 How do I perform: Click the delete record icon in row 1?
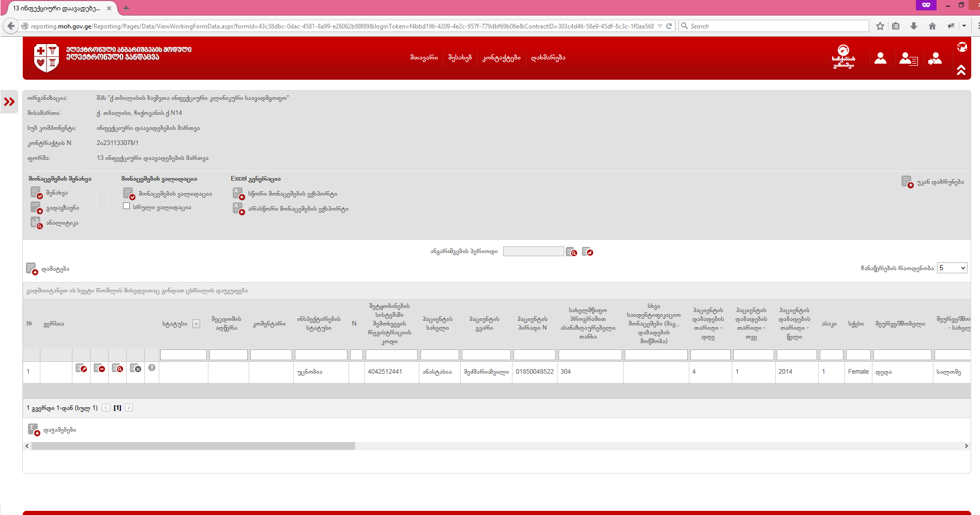pyautogui.click(x=99, y=368)
